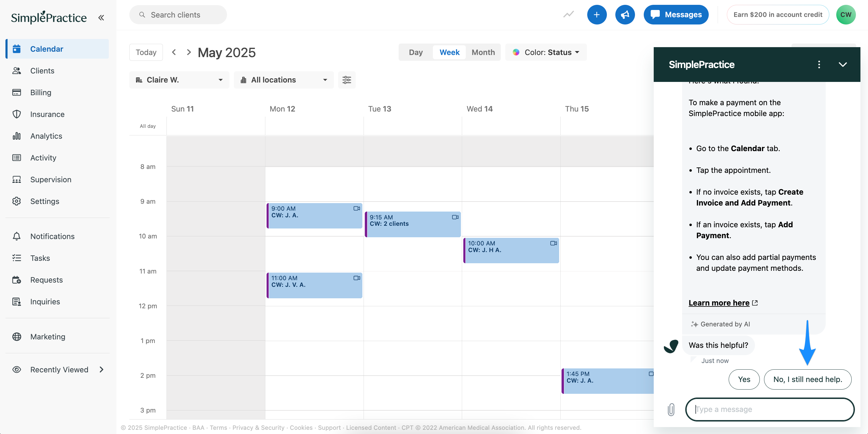Viewport: 868px width, 434px height.
Task: Switch calendar to Week view
Action: coord(449,52)
